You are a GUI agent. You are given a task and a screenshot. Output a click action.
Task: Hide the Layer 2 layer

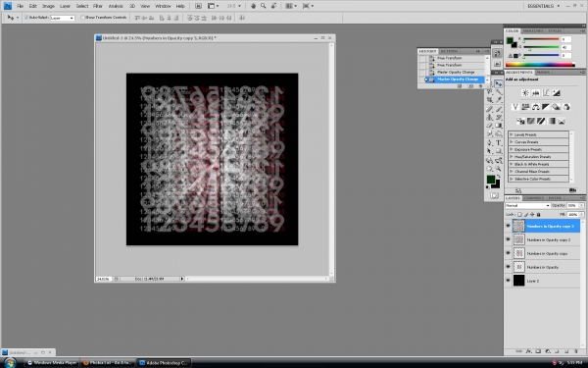[x=508, y=281]
